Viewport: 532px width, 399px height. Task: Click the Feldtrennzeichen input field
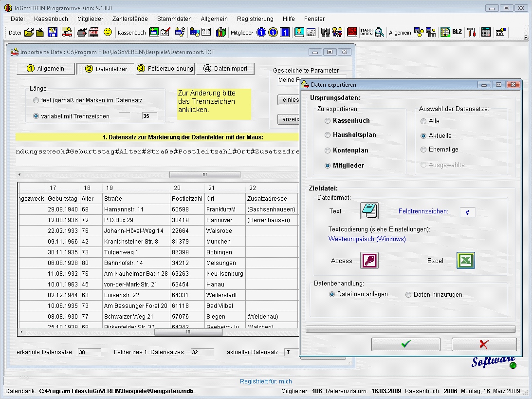click(x=467, y=212)
